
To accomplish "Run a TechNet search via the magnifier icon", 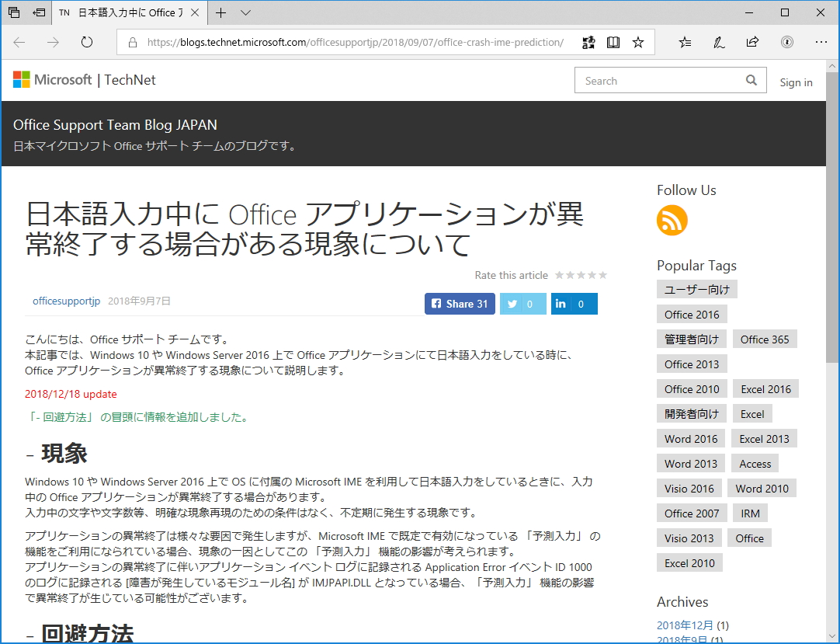I will 751,80.
